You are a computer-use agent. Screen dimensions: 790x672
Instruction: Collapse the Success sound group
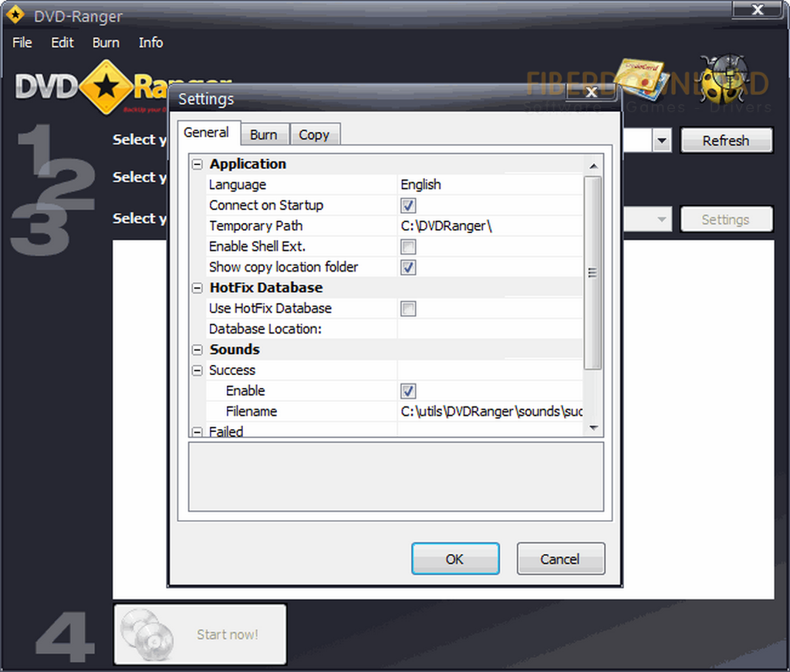[x=197, y=370]
